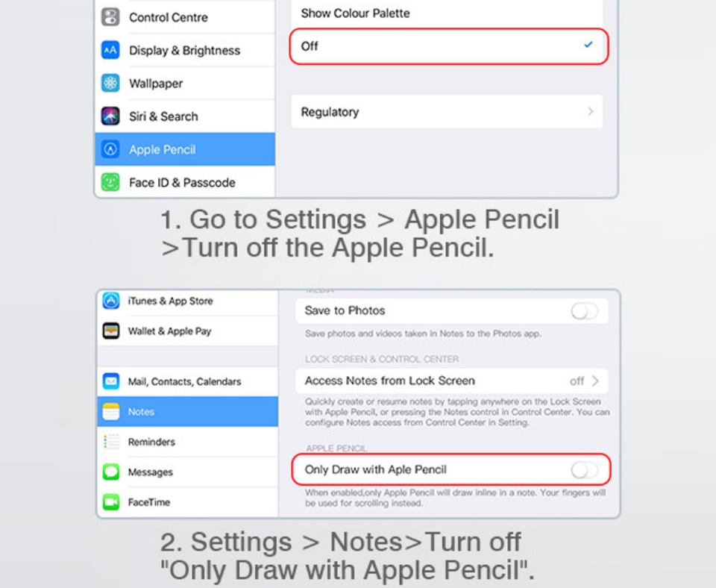This screenshot has width=716, height=588.
Task: Tap the Reminders list icon
Action: (111, 442)
